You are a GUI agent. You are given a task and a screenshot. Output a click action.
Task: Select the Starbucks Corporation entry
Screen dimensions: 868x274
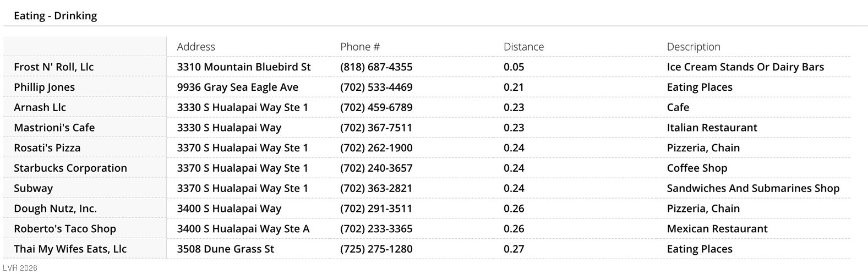click(x=70, y=168)
